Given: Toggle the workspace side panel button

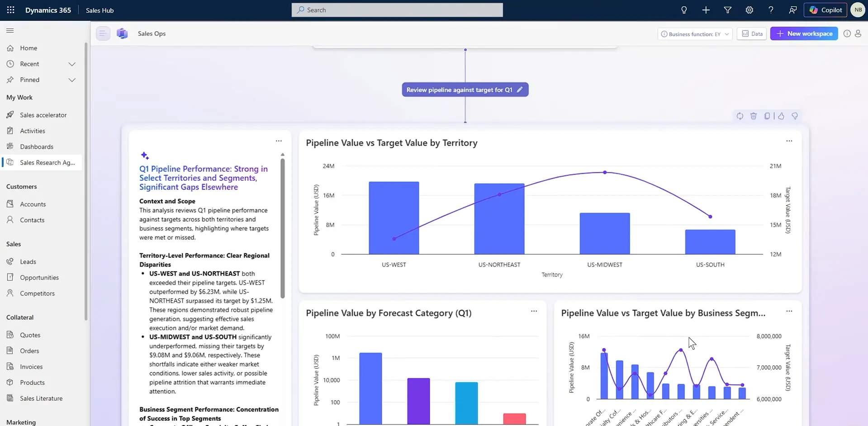Looking at the screenshot, I should (x=103, y=33).
